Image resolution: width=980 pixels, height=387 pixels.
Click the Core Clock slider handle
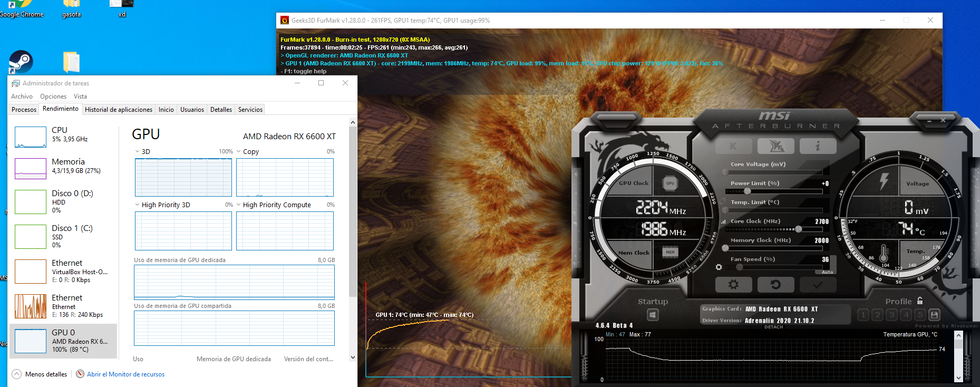(799, 229)
